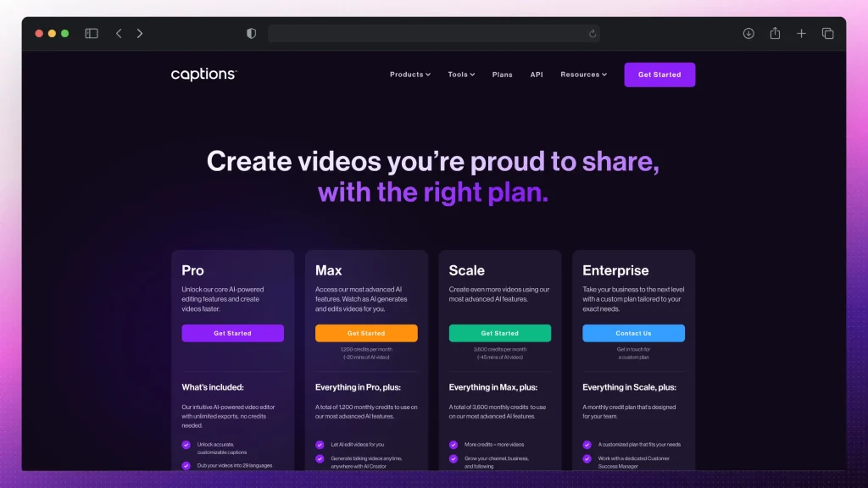868x488 pixels.
Task: Click 'Get in touch for a custom plan' text
Action: tap(633, 353)
